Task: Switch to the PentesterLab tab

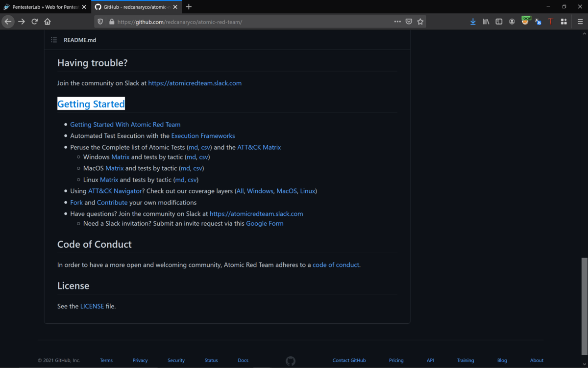Action: pos(45,7)
